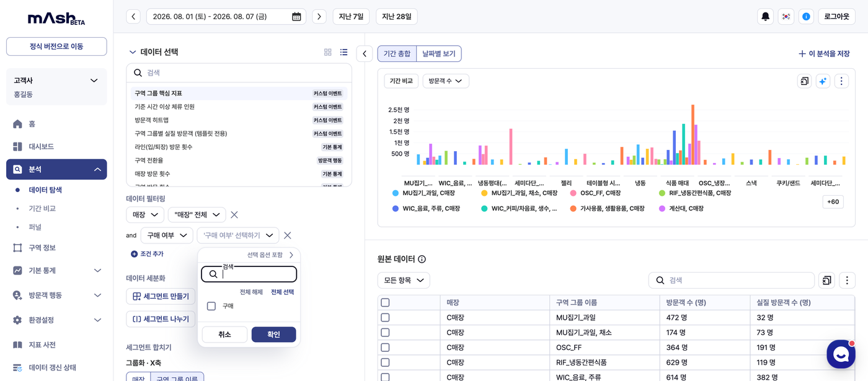The height and width of the screenshot is (381, 868).
Task: Toggle 가사용품, 생활용품, C매장 legend dot
Action: click(573, 209)
